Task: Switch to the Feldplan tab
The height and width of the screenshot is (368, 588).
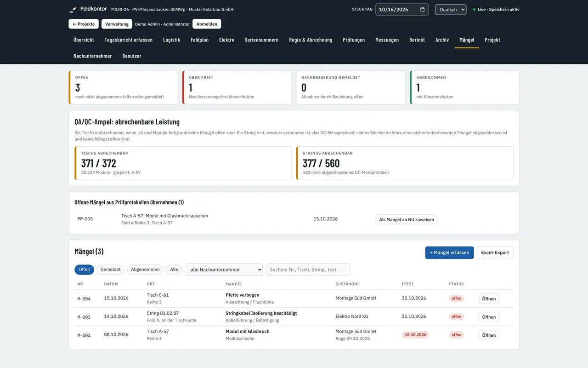Action: [199, 40]
